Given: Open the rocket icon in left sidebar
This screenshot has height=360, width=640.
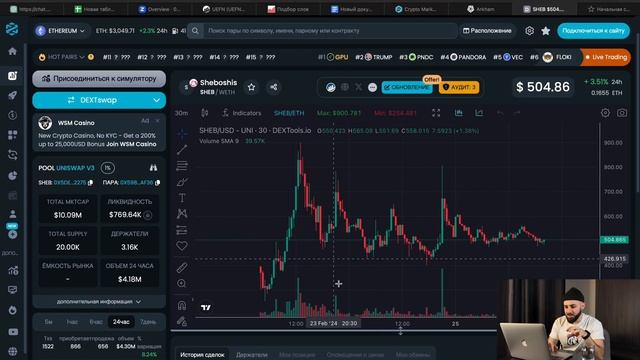Looking at the screenshot, I should point(13,96).
